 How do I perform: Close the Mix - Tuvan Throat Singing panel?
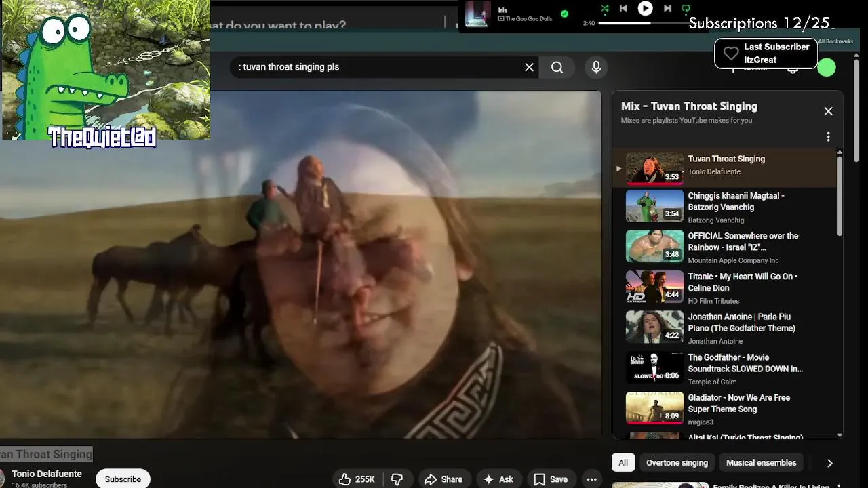(828, 111)
